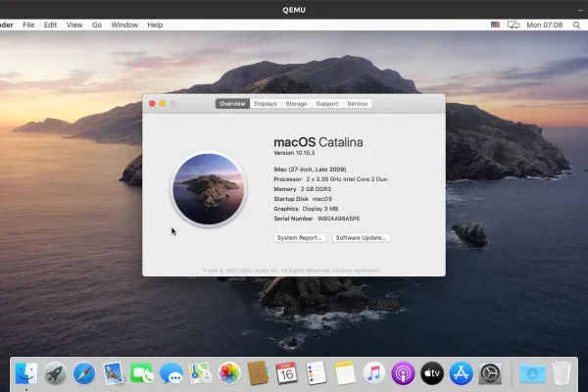Open the Help menu
The height and width of the screenshot is (392, 588).
(x=155, y=24)
